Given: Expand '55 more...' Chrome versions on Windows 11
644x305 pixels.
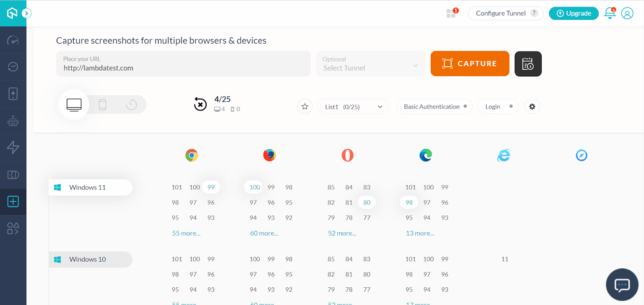Looking at the screenshot, I should (x=186, y=233).
